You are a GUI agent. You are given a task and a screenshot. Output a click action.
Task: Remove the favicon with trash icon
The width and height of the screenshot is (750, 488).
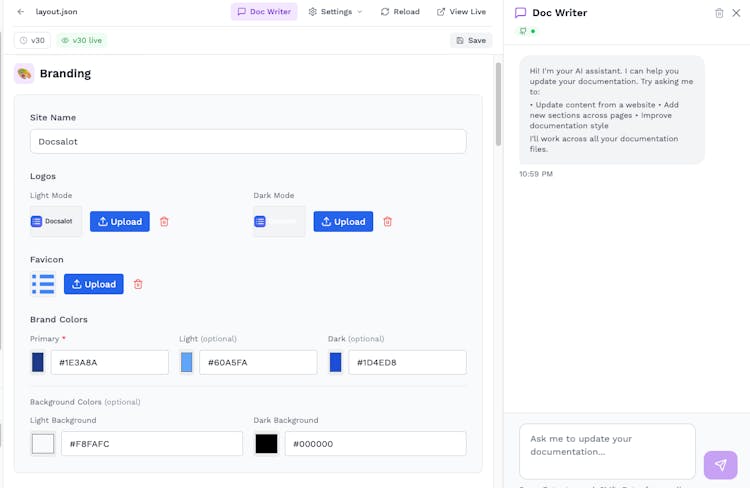tap(138, 284)
